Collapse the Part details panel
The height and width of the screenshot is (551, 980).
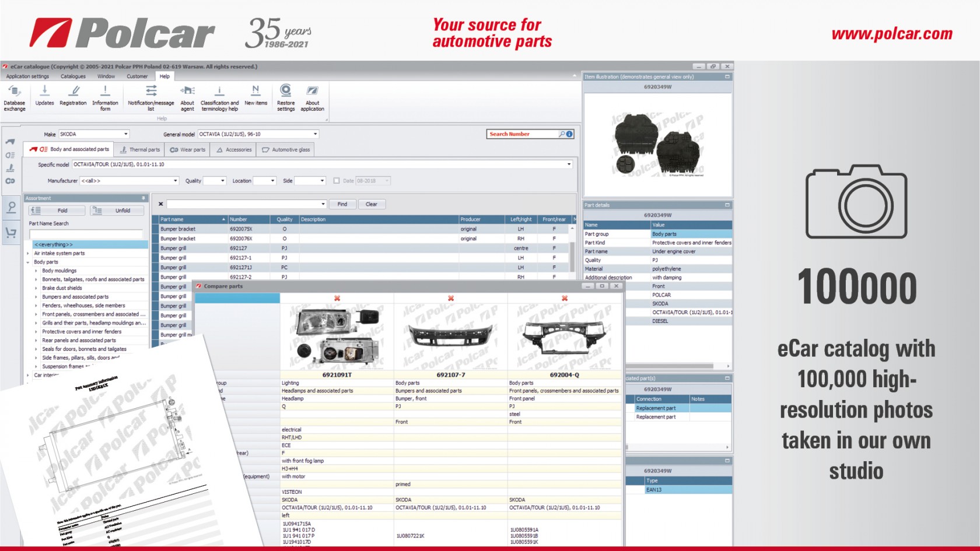(x=727, y=205)
